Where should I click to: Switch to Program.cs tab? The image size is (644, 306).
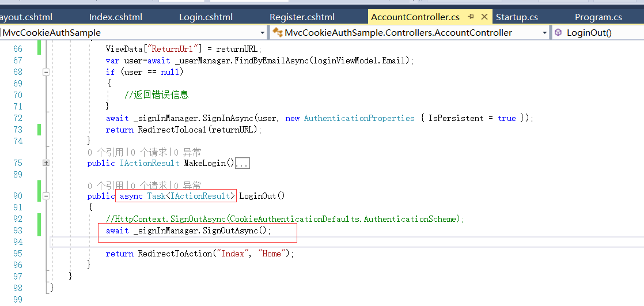coord(598,17)
